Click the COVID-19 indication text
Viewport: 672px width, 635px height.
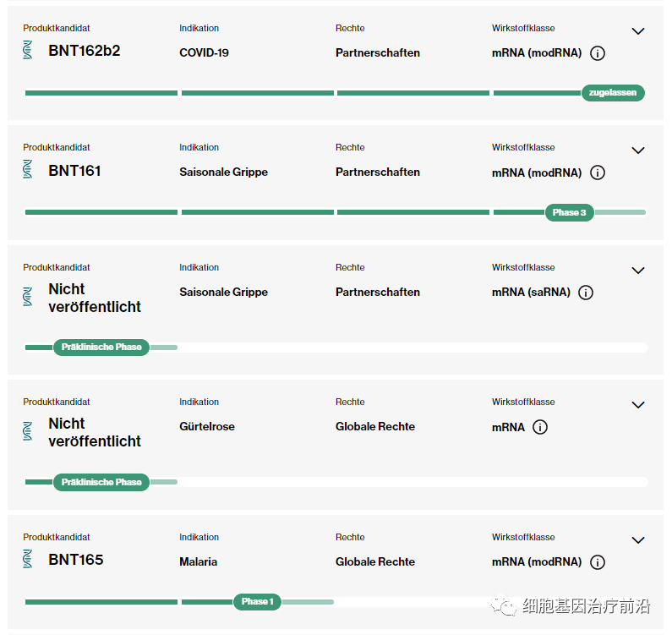pyautogui.click(x=204, y=53)
